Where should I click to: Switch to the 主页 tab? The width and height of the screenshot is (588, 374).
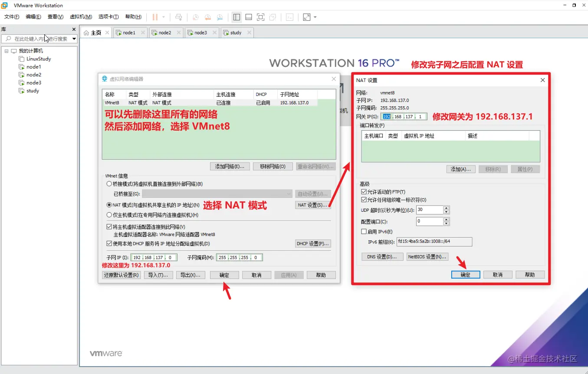[96, 33]
